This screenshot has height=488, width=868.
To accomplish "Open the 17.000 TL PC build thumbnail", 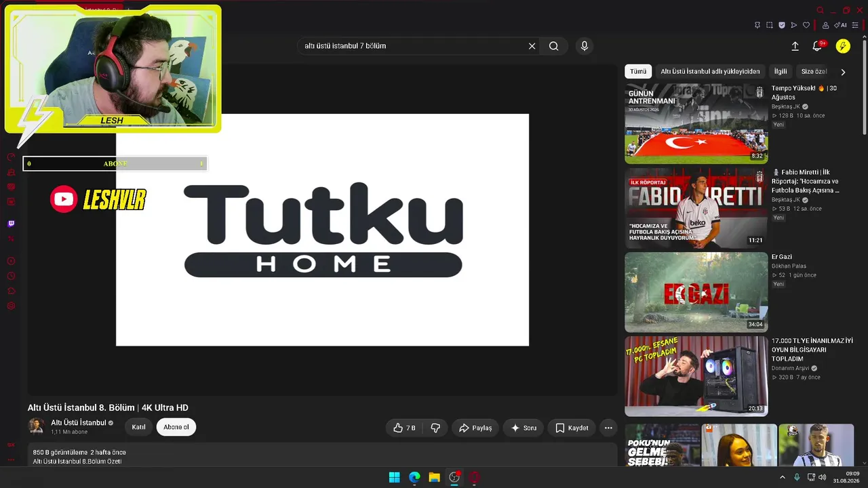I will 696,376.
